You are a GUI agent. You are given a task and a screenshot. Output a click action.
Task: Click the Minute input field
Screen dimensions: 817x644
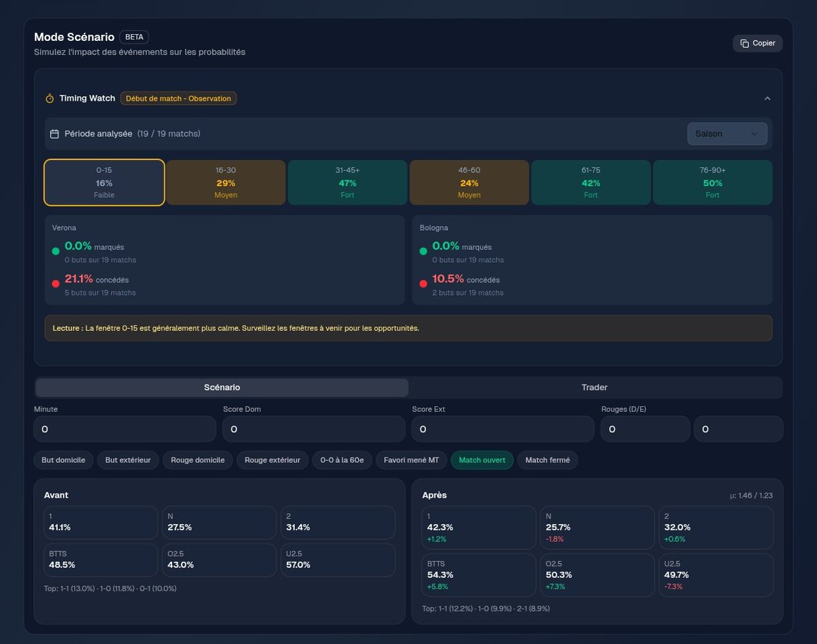pyautogui.click(x=125, y=429)
